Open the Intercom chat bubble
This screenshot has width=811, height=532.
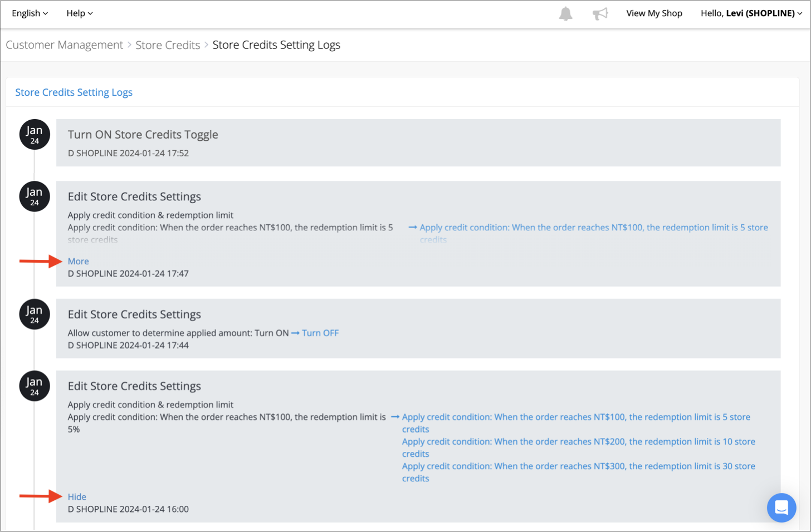point(781,508)
